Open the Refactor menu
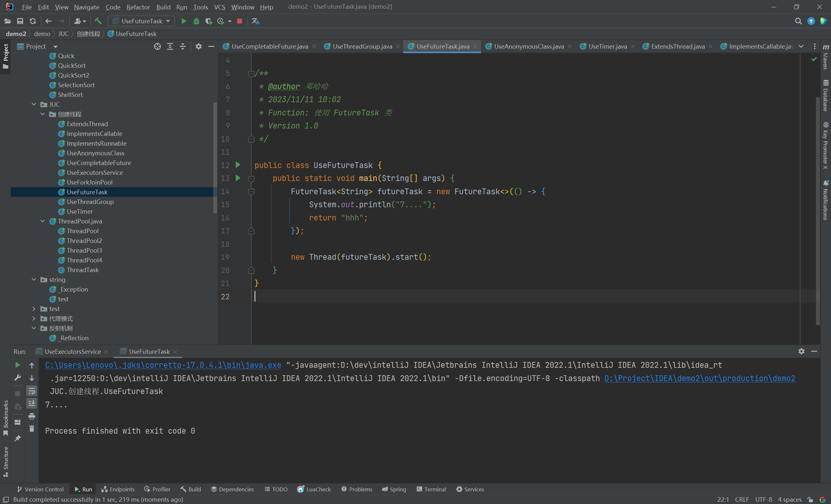Screen dimensions: 831x504 [x=138, y=7]
